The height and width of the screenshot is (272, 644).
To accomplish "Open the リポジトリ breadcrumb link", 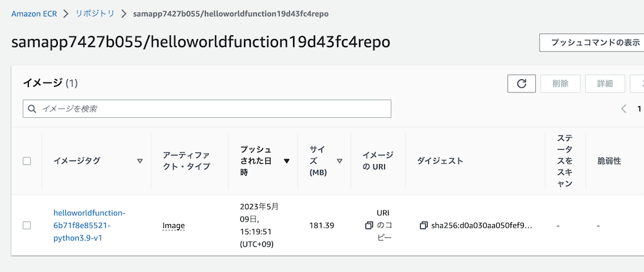I will click(x=95, y=14).
